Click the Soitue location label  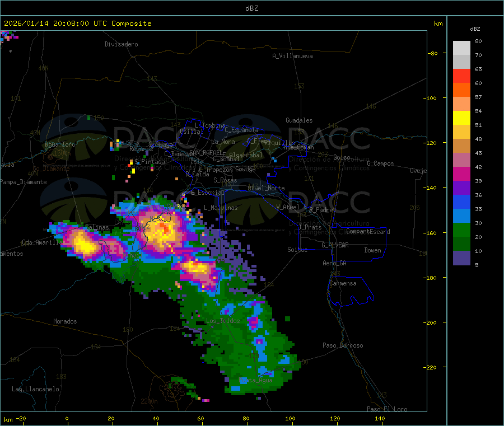pos(297,250)
